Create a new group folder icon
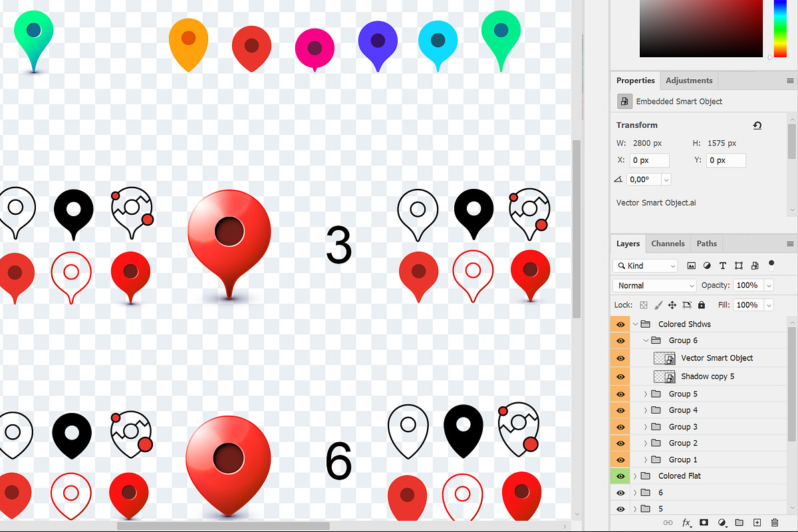Image resolution: width=798 pixels, height=532 pixels. click(739, 523)
